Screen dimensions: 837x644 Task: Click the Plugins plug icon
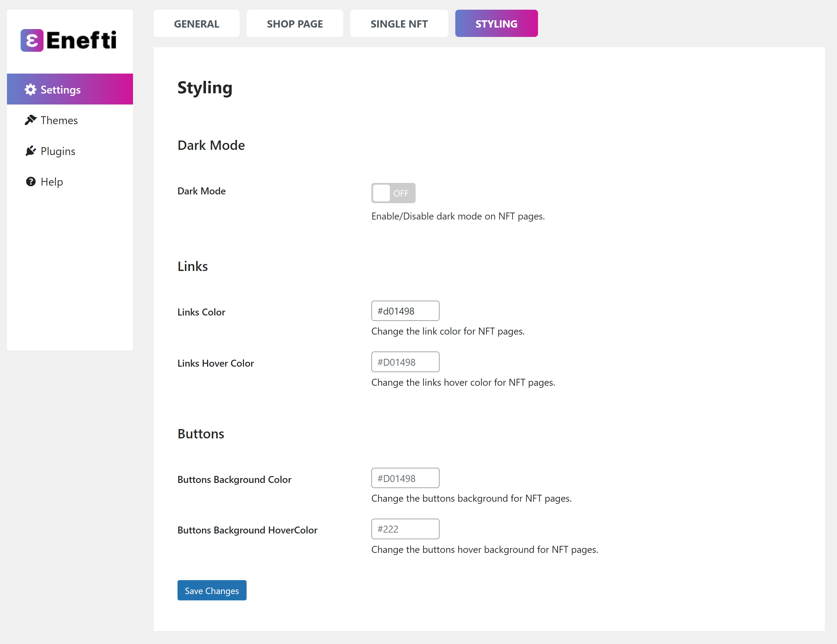pyautogui.click(x=30, y=151)
